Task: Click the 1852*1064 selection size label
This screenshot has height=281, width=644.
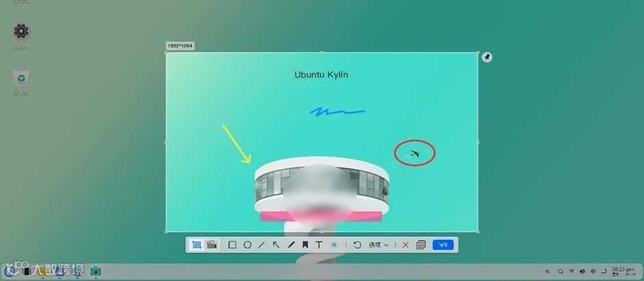Action: [180, 46]
